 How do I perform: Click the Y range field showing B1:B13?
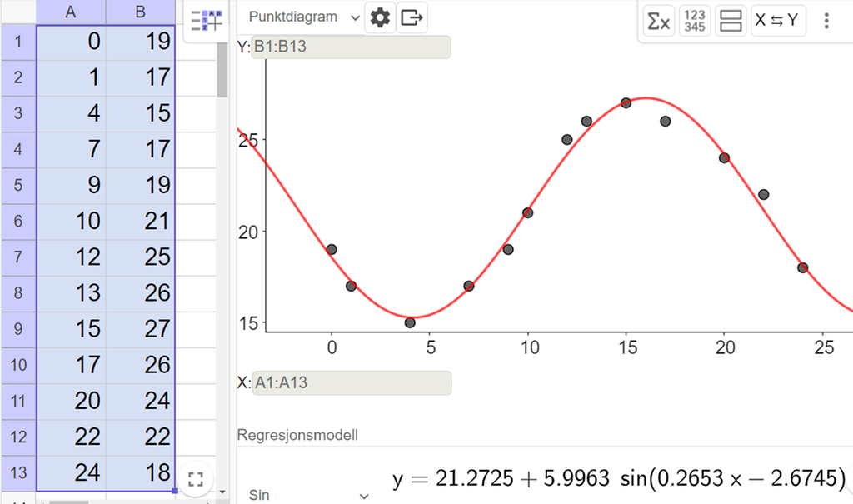point(350,47)
